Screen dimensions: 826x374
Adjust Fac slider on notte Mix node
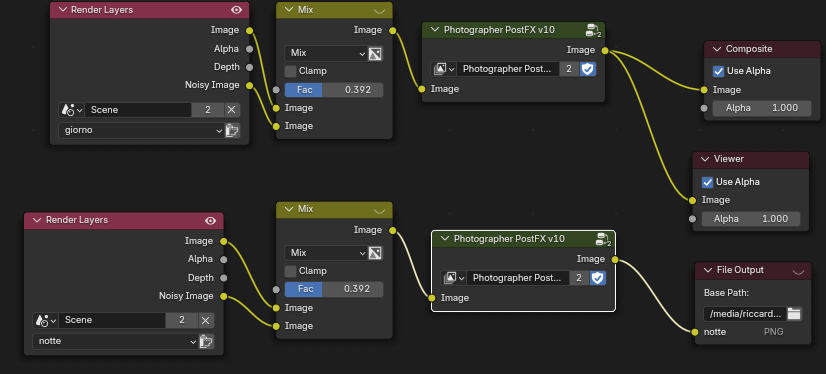(334, 289)
